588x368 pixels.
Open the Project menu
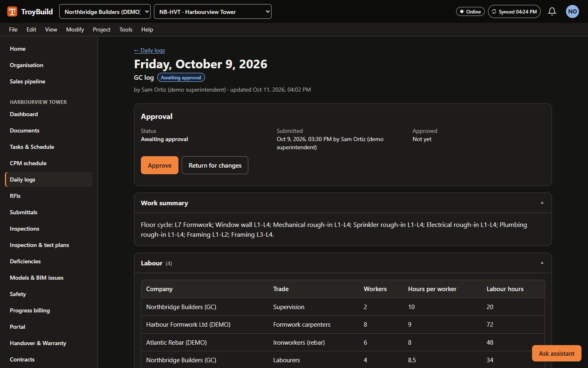point(102,29)
